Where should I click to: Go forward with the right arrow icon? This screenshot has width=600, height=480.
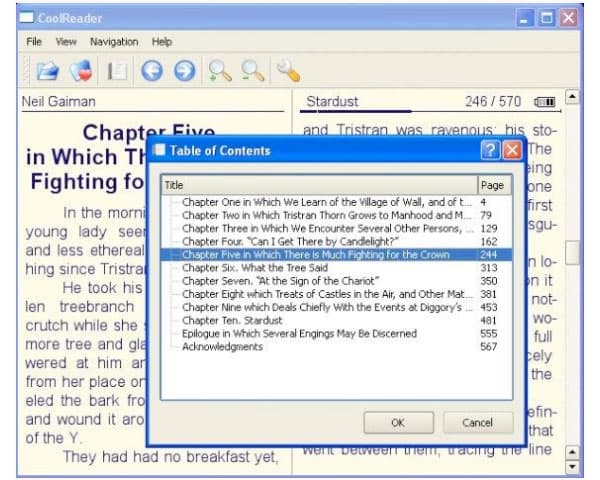pyautogui.click(x=184, y=71)
